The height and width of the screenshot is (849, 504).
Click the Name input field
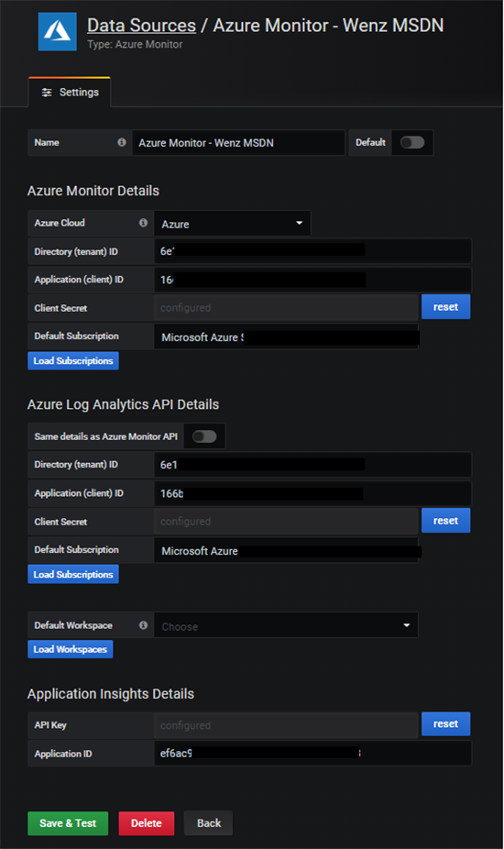238,143
